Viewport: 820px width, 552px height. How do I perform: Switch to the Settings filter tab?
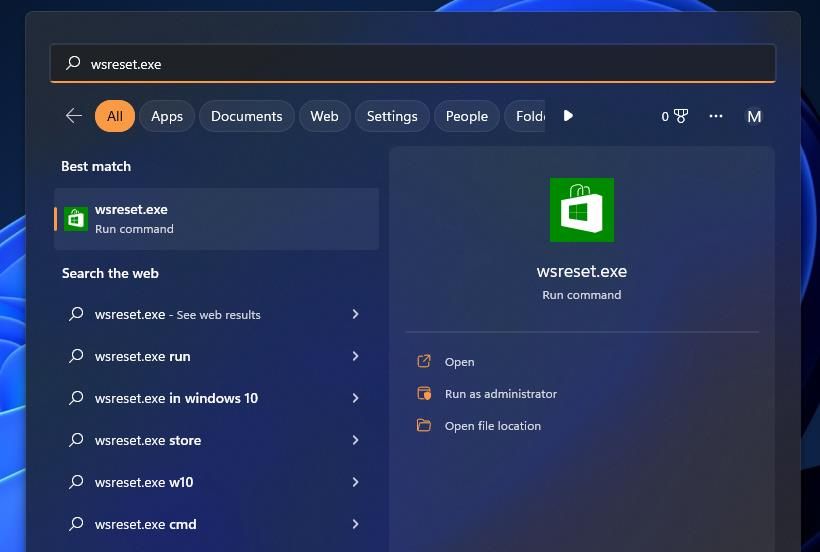392,116
